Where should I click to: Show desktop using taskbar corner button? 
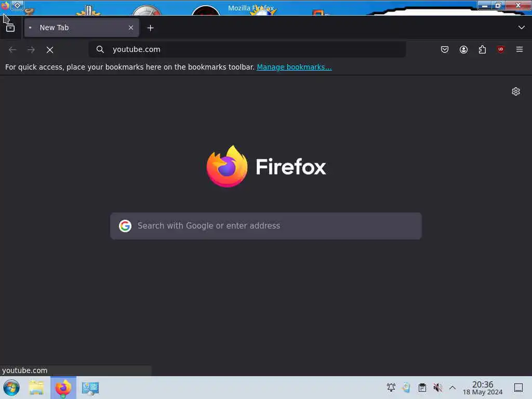518,388
